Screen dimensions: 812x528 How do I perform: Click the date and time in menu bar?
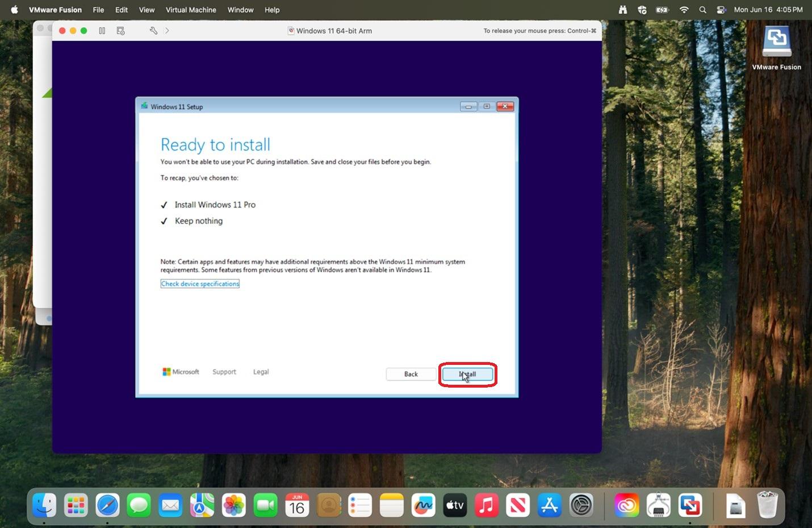click(768, 10)
